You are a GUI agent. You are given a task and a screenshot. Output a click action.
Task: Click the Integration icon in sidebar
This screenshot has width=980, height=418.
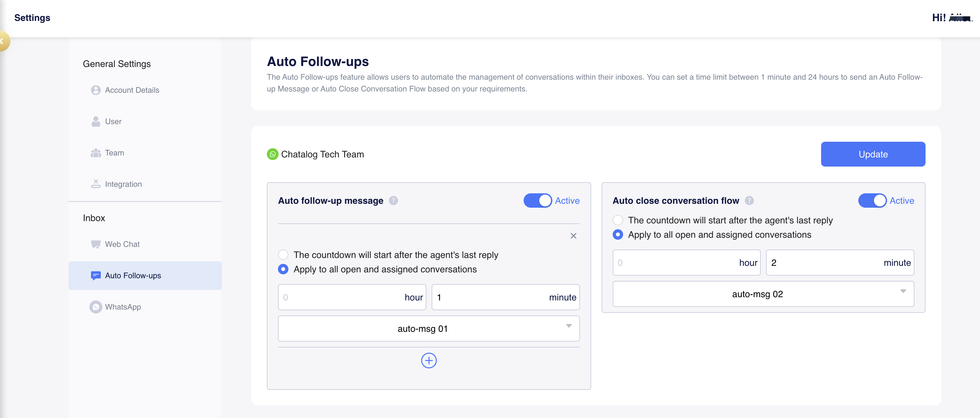[x=96, y=184]
